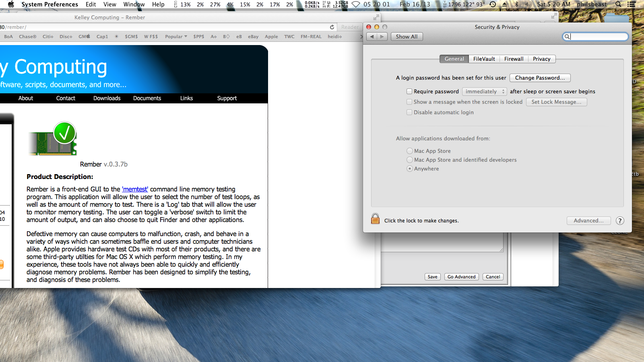The width and height of the screenshot is (644, 362).
Task: Switch to the Firewall tab
Action: click(x=514, y=59)
